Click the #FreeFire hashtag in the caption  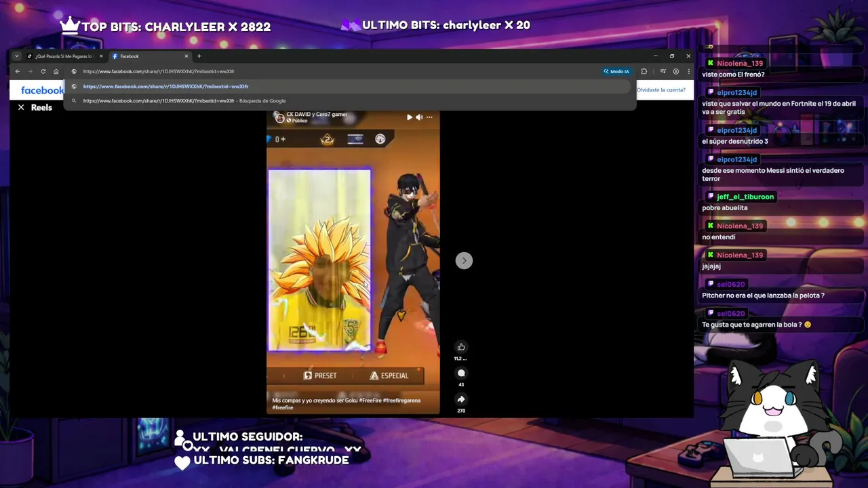tap(370, 401)
